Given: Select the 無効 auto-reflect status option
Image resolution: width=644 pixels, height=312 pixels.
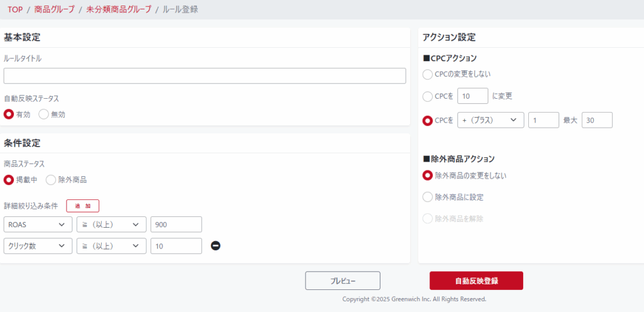Looking at the screenshot, I should tap(44, 114).
